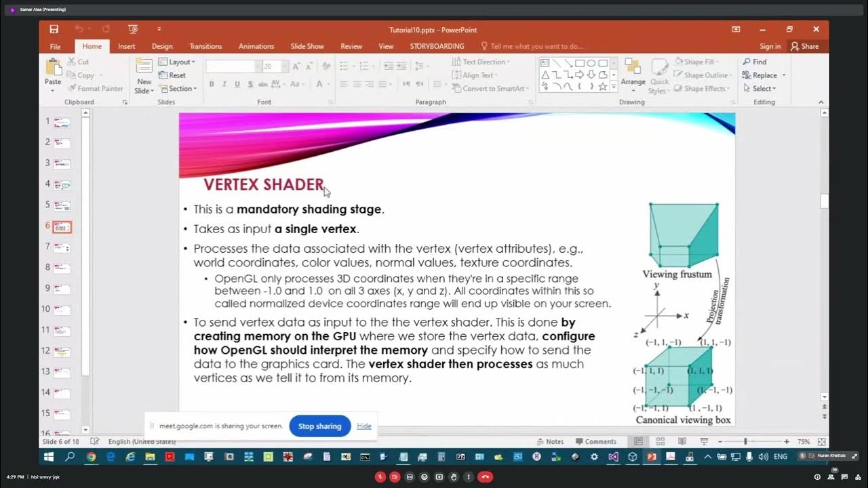Image resolution: width=868 pixels, height=488 pixels.
Task: Toggle Underline formatting
Action: [x=237, y=84]
